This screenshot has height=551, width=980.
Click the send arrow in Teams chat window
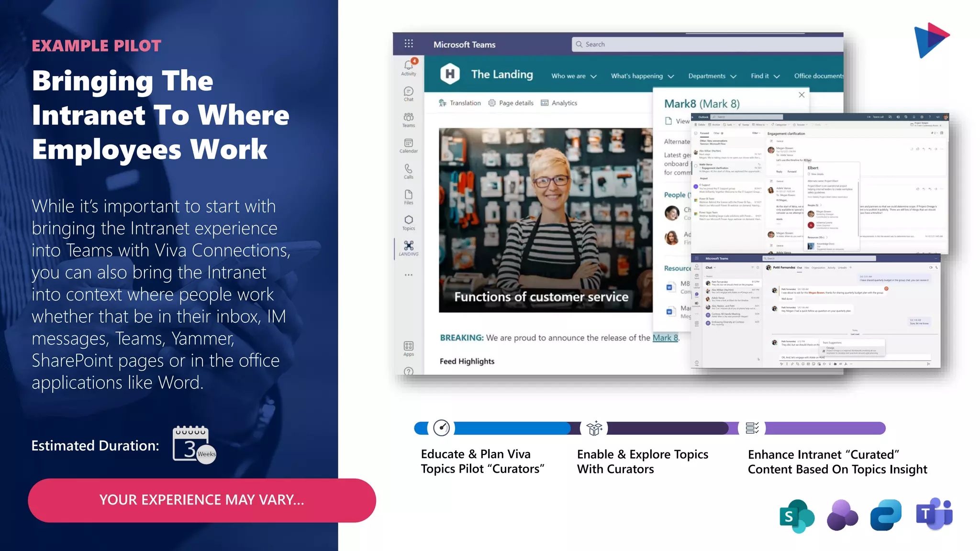928,364
